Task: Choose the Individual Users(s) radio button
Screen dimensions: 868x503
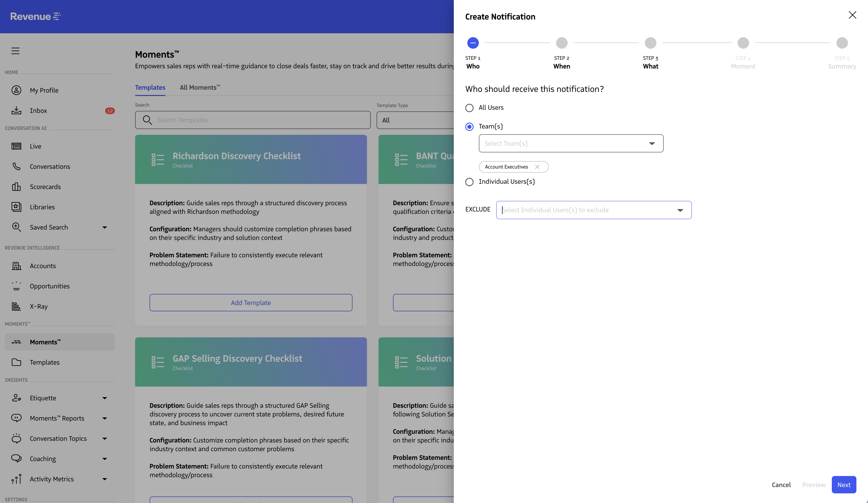Action: point(469,182)
